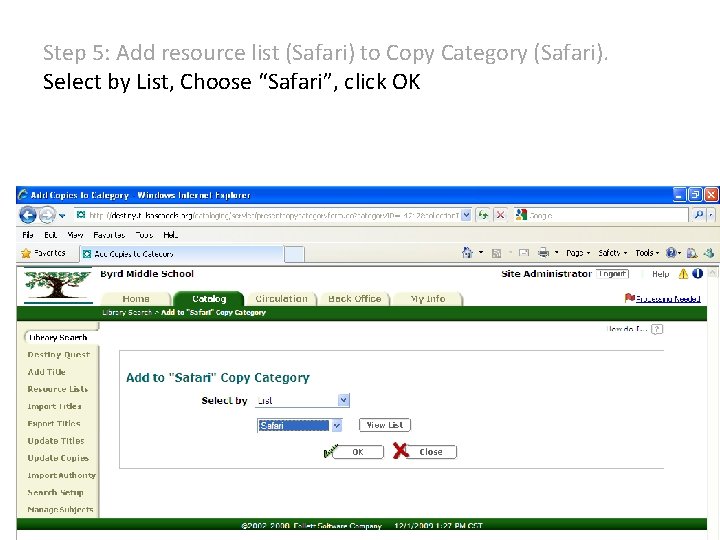Image resolution: width=720 pixels, height=540 pixels.
Task: Click the search magnifier icon
Action: point(698,215)
